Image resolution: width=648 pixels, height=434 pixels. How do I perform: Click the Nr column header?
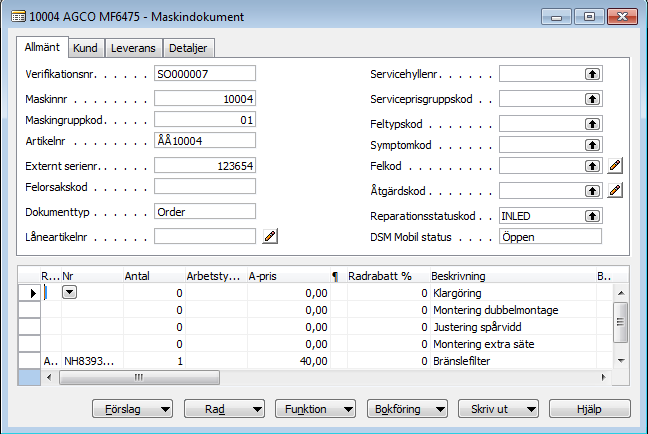point(92,276)
